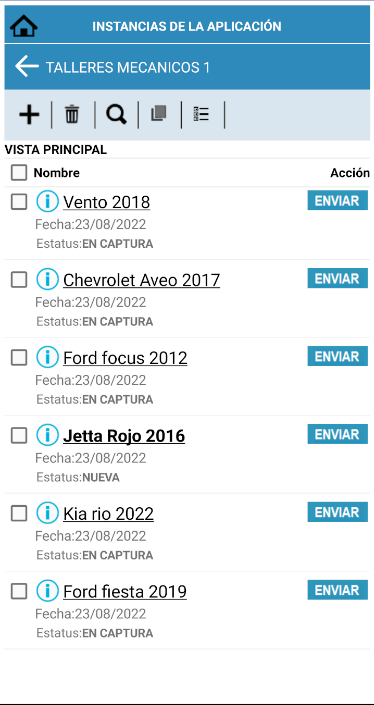Show info for Jetta Rojo 2016
This screenshot has height=705, width=374.
coord(47,435)
